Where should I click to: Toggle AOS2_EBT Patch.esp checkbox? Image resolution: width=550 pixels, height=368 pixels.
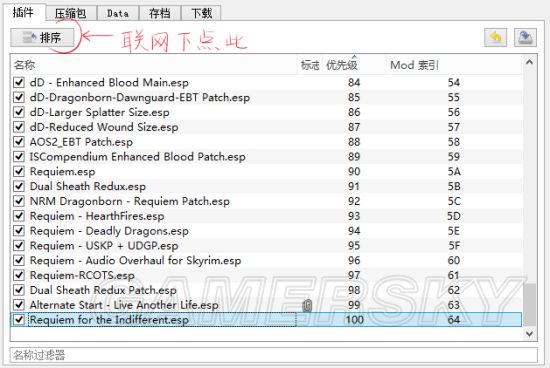point(19,142)
